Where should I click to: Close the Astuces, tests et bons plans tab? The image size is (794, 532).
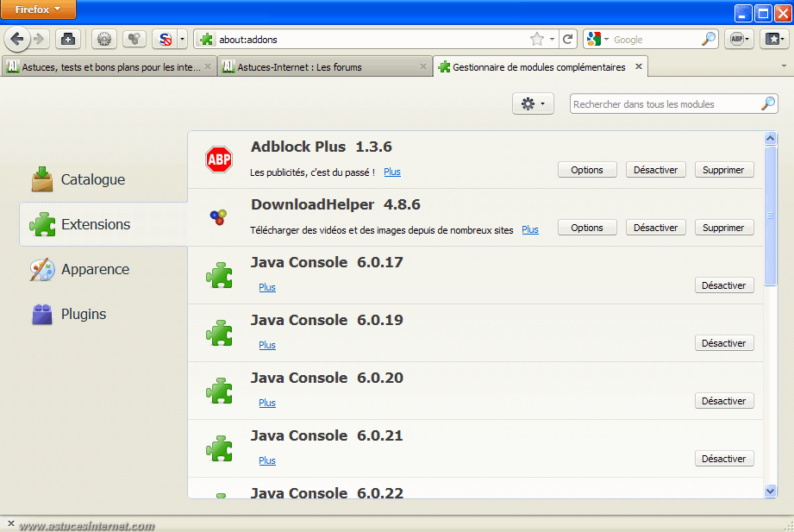[208, 66]
